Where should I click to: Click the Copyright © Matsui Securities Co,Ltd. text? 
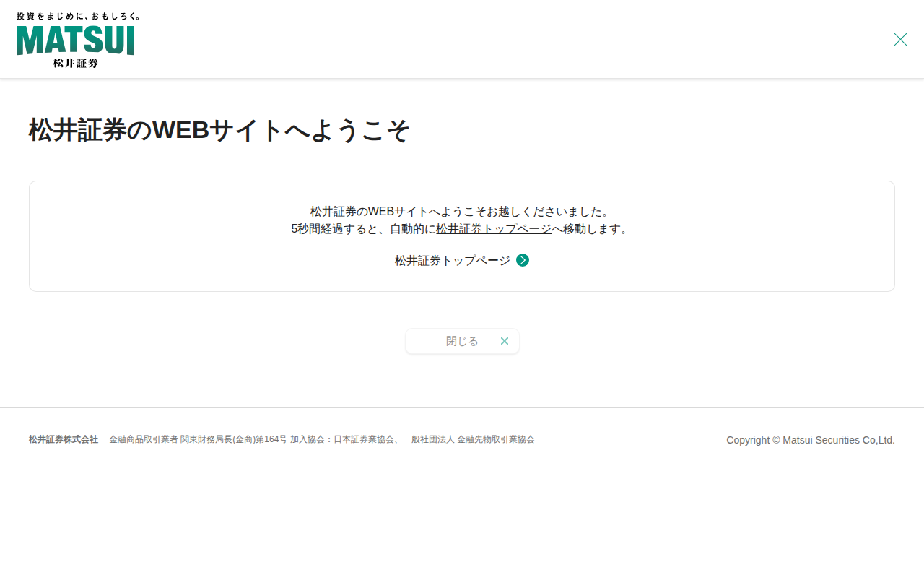click(x=811, y=440)
